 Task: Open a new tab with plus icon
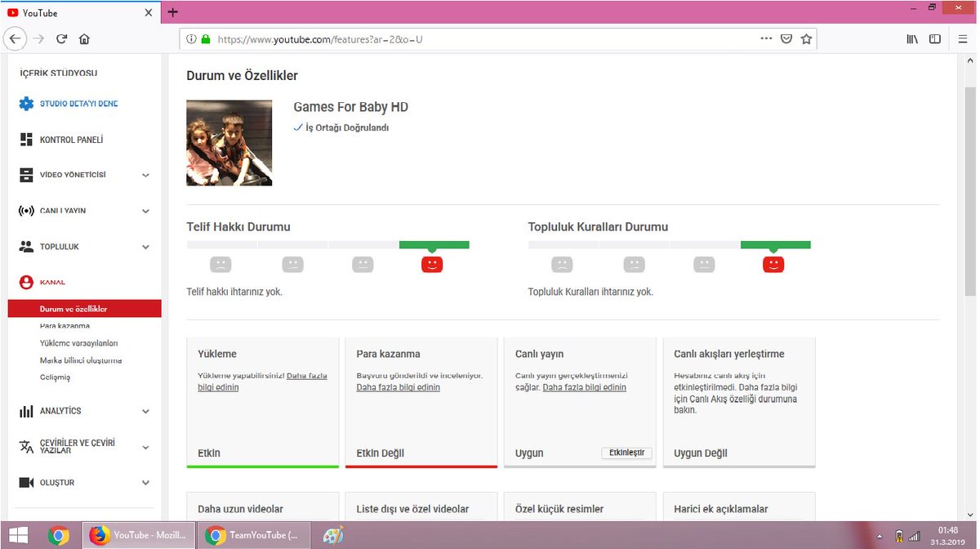tap(172, 12)
